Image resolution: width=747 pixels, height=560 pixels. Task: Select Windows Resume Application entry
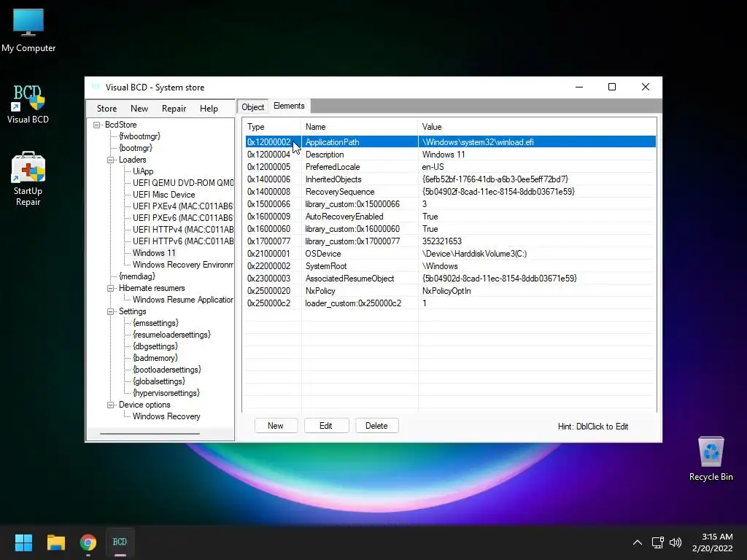(183, 300)
